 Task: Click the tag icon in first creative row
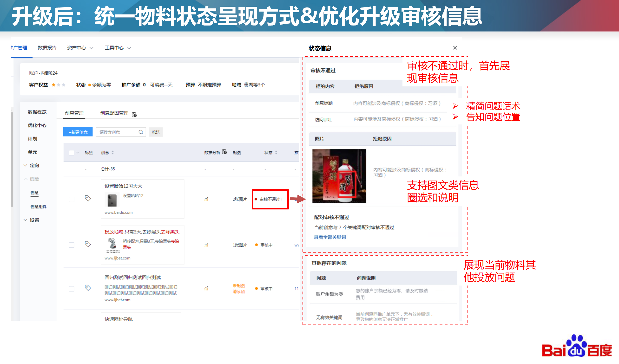coord(88,198)
